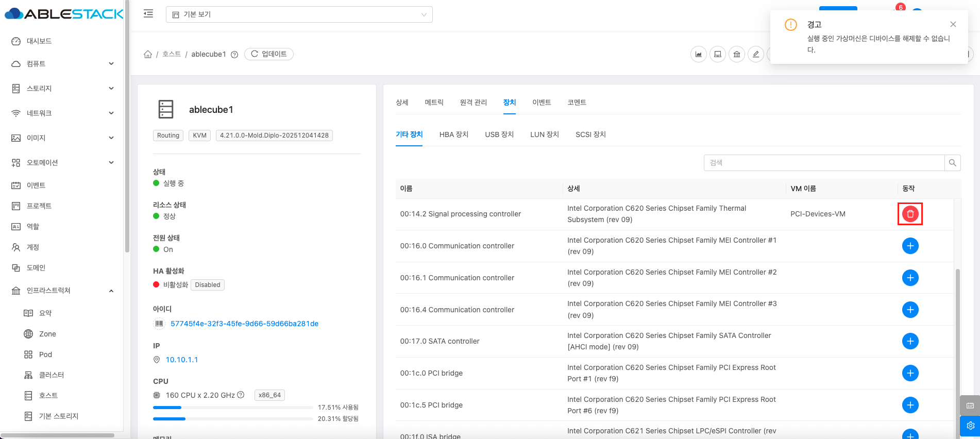Click plus button for 00:17.0 SATA controller
This screenshot has width=980, height=439.
[910, 341]
